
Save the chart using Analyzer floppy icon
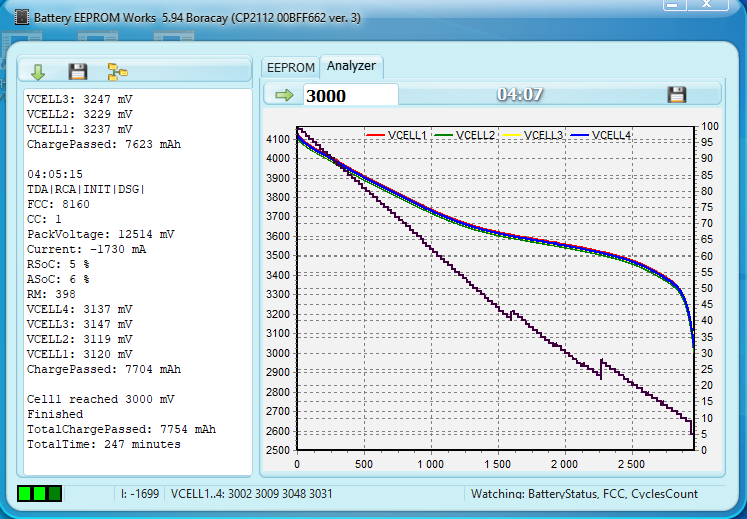677,95
